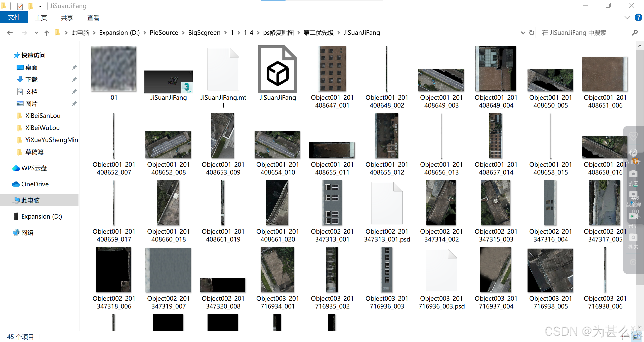This screenshot has width=644, height=342.
Task: Click the 截全屏 full screen capture icon
Action: [x=633, y=195]
